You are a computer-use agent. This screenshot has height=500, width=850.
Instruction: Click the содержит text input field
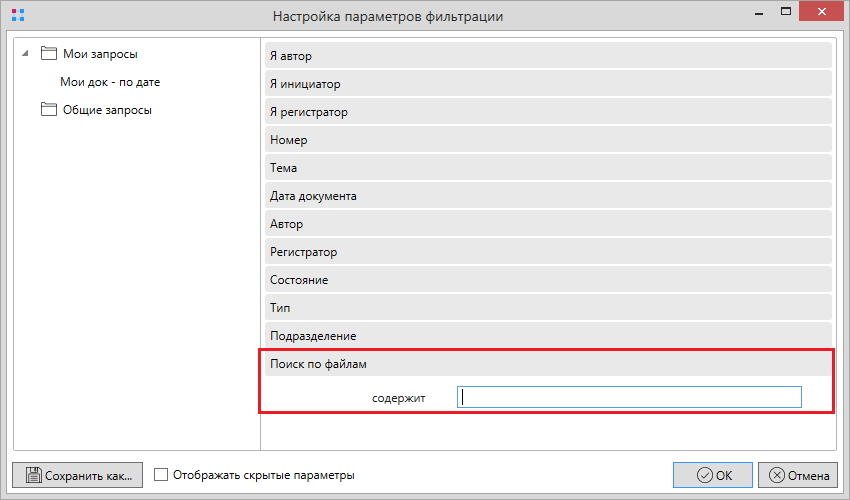click(x=629, y=398)
